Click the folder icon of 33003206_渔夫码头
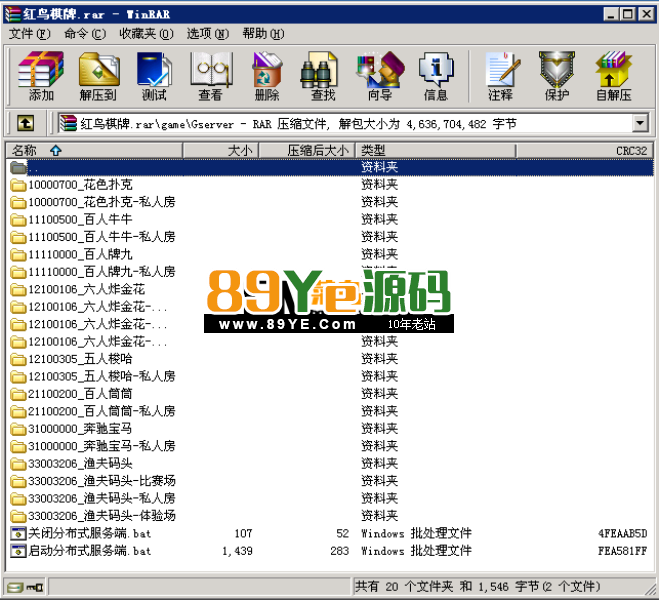Viewport: 659px width, 600px height. click(18, 464)
